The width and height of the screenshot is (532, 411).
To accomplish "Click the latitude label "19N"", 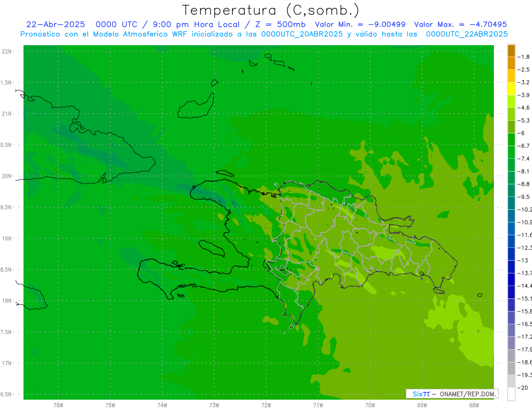I will click(6, 239).
